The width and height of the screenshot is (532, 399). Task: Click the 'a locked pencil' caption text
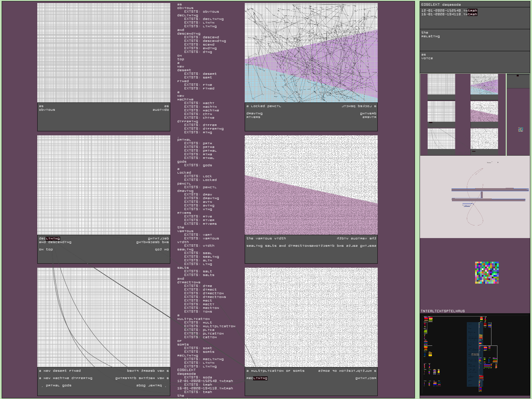tap(264, 106)
